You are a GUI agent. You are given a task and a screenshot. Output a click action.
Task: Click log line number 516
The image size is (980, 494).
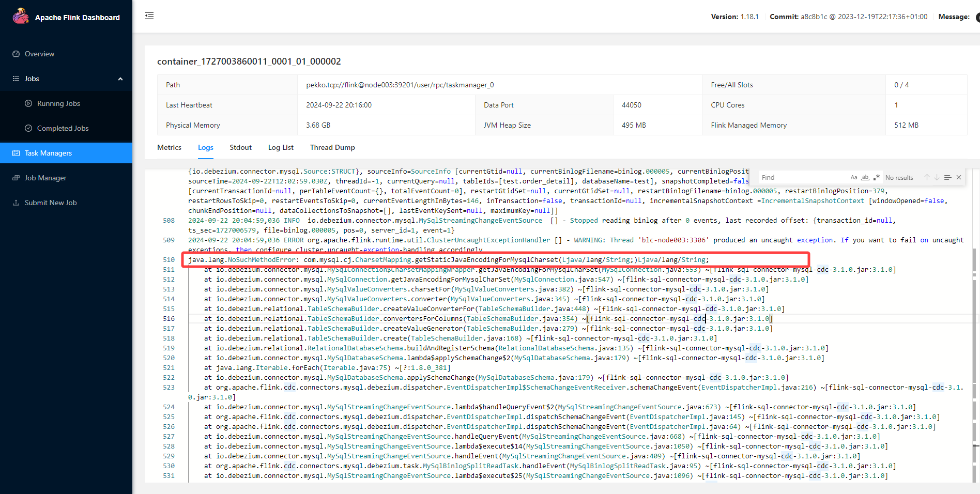[x=169, y=319]
